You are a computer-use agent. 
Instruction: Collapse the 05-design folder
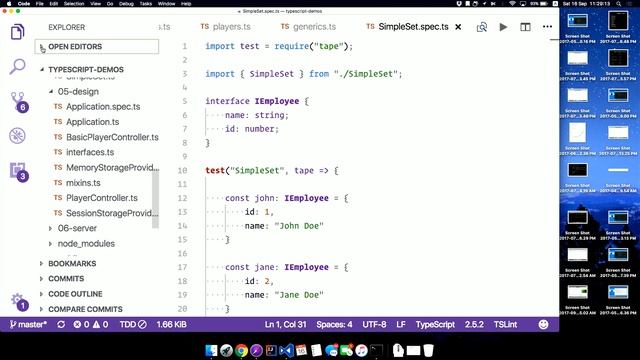(x=78, y=91)
